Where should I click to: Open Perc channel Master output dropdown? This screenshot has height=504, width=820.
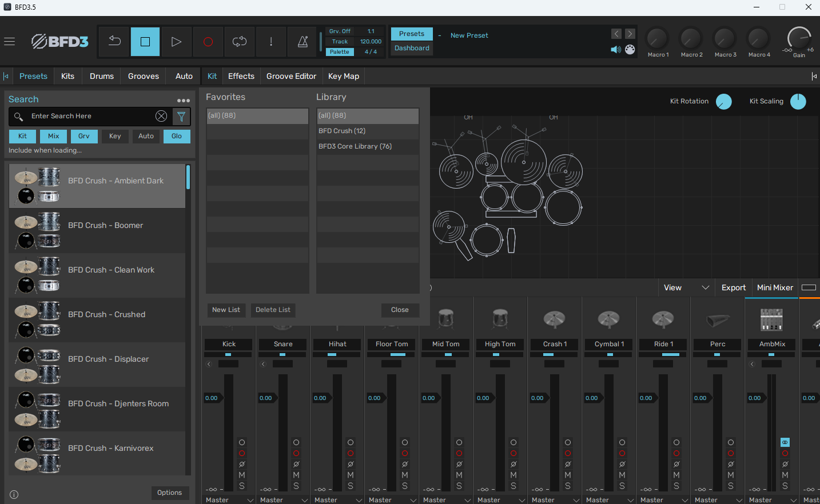pyautogui.click(x=718, y=500)
